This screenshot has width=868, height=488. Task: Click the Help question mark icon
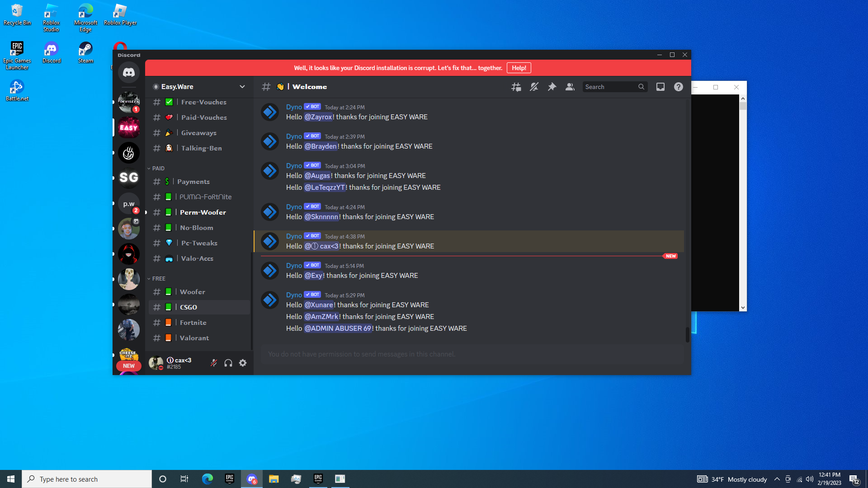(679, 87)
